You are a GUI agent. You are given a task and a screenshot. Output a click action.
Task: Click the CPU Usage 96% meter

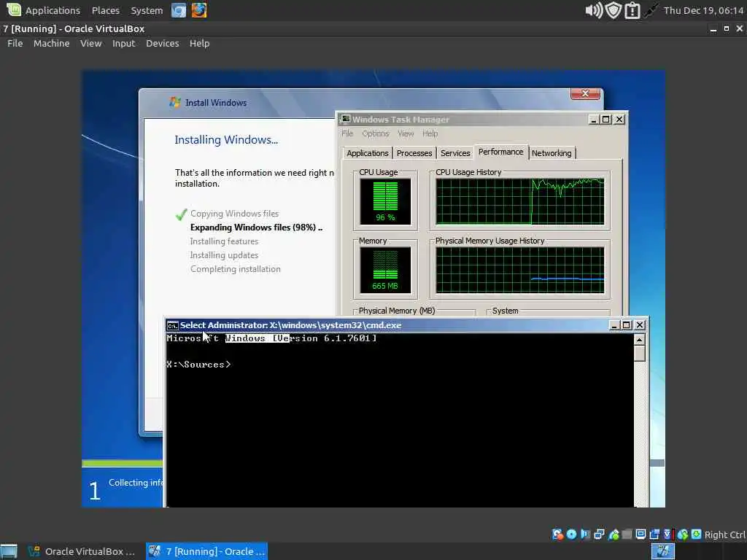point(385,201)
